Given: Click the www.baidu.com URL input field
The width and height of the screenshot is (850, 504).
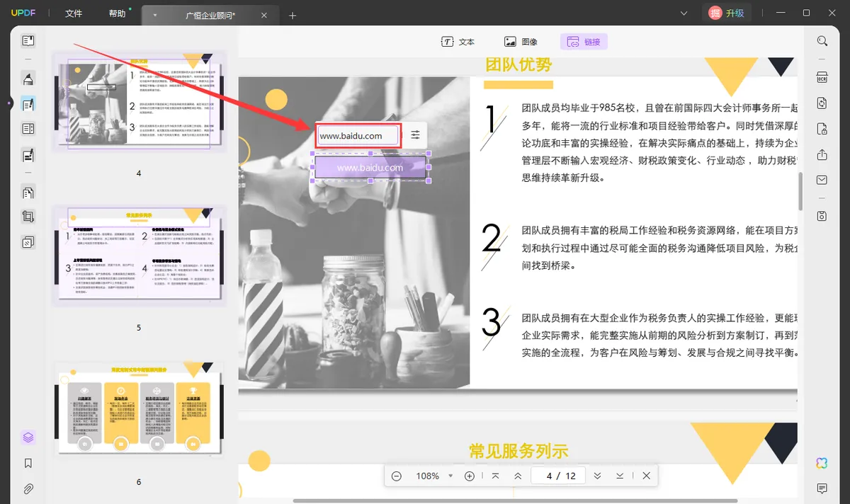Looking at the screenshot, I should [358, 136].
